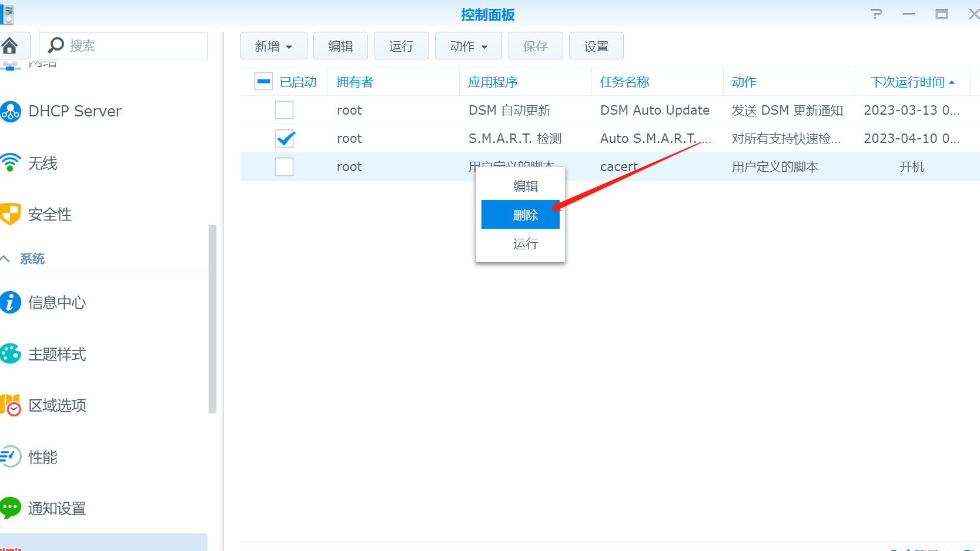Open the 新增 dropdown button
The width and height of the screenshot is (980, 551).
273,46
